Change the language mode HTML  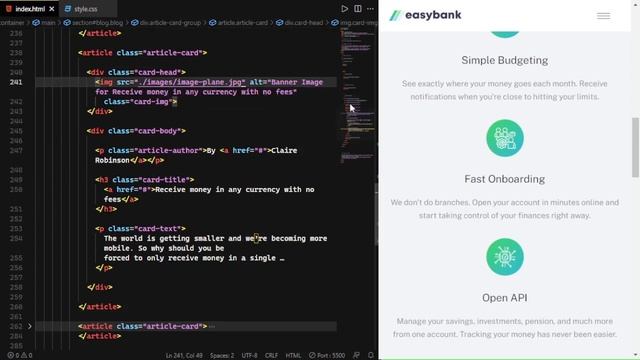[x=293, y=356]
